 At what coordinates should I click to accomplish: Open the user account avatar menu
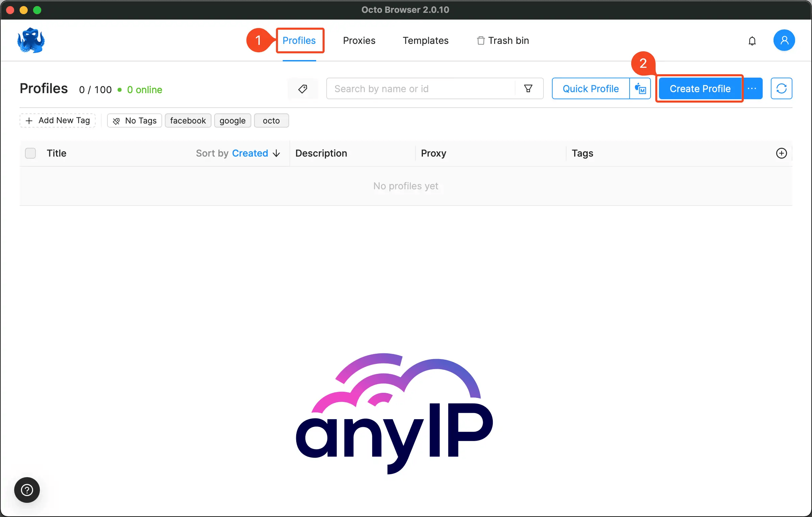coord(784,40)
